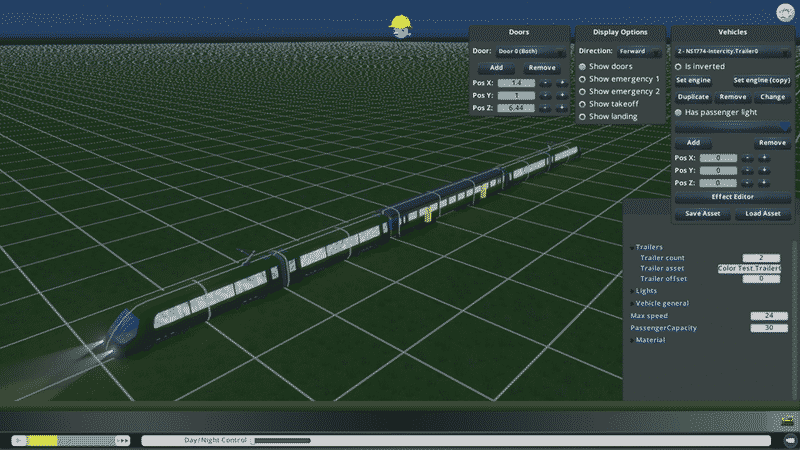Image resolution: width=800 pixels, height=450 pixels.
Task: Toggle Has passenger light checkbox
Action: tap(679, 112)
